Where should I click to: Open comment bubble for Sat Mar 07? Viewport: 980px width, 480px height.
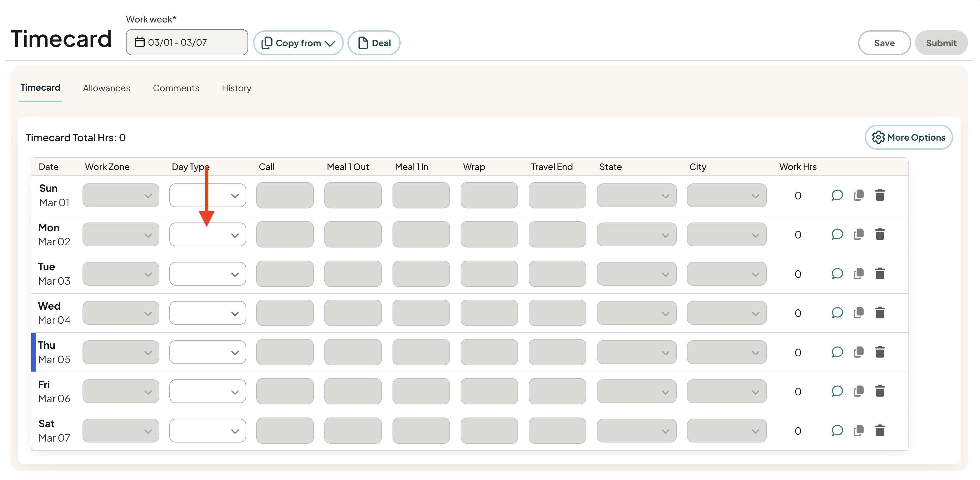[x=837, y=431]
